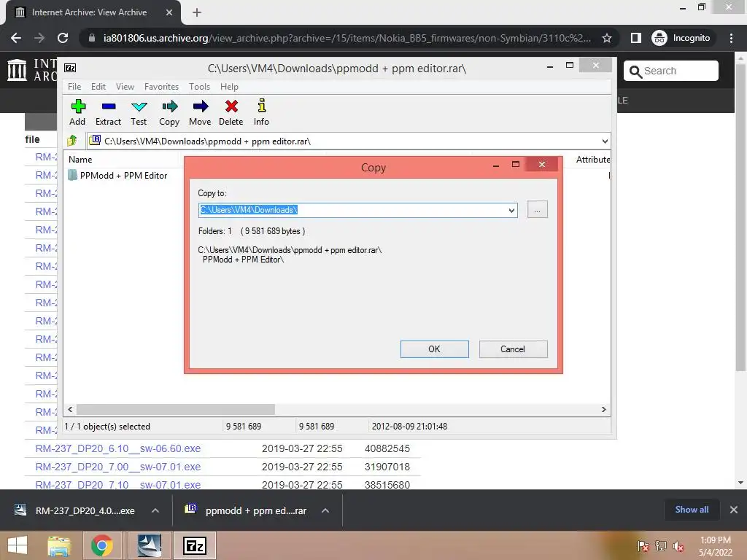Open link RM-237_DP20_7.00__sw-07.01.exe
This screenshot has height=560, width=747.
click(x=117, y=467)
